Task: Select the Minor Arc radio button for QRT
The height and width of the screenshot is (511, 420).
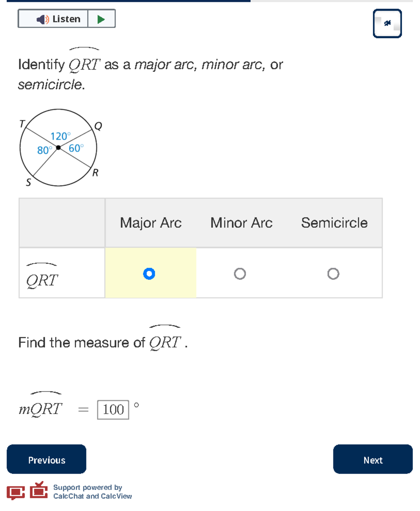Action: tap(240, 273)
